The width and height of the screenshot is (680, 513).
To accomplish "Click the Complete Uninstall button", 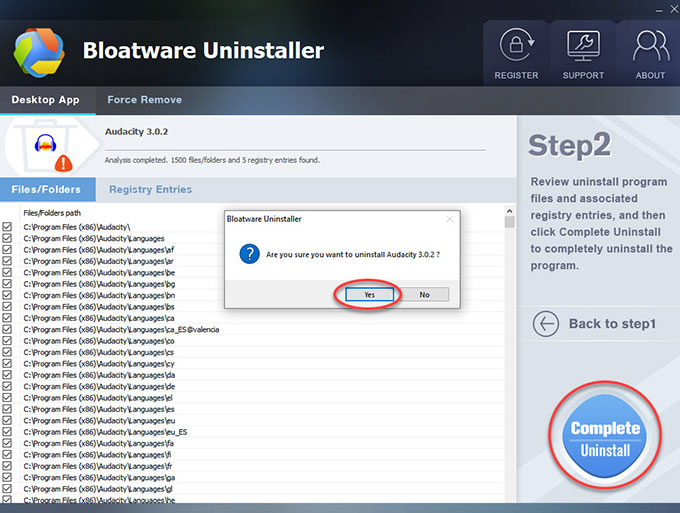I will pyautogui.click(x=605, y=436).
